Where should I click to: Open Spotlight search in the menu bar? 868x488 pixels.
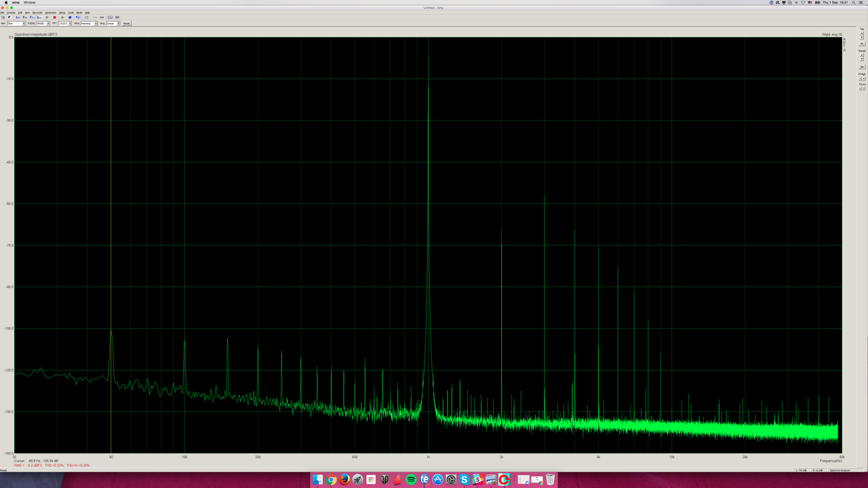[852, 3]
